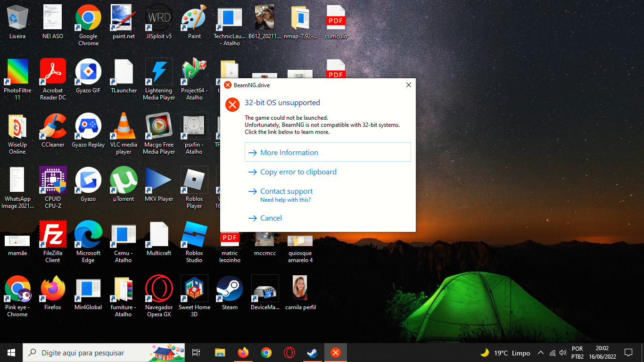Viewport: 644px width, 362px height.
Task: Close the BeamNG.drive dialog window
Action: [x=409, y=85]
